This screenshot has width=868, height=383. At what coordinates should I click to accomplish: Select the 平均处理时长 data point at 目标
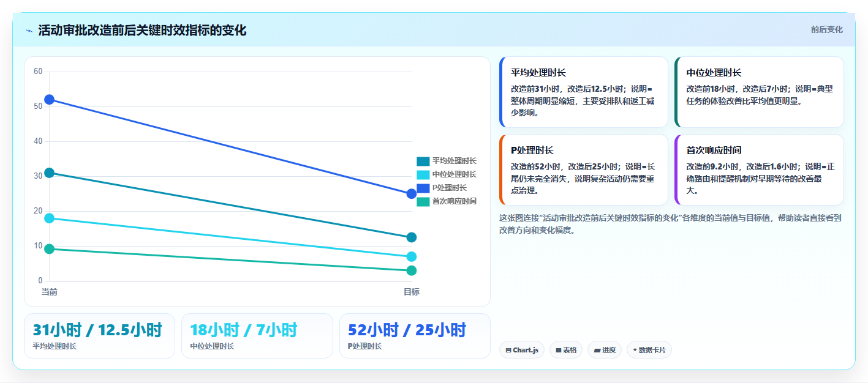pos(412,237)
